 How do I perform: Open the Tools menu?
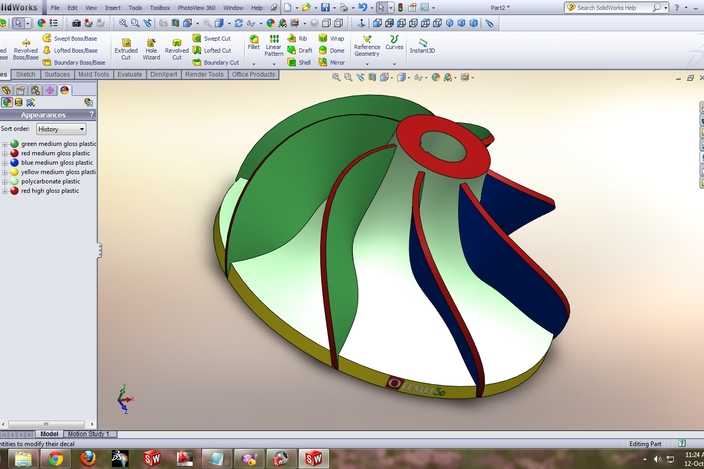click(135, 8)
